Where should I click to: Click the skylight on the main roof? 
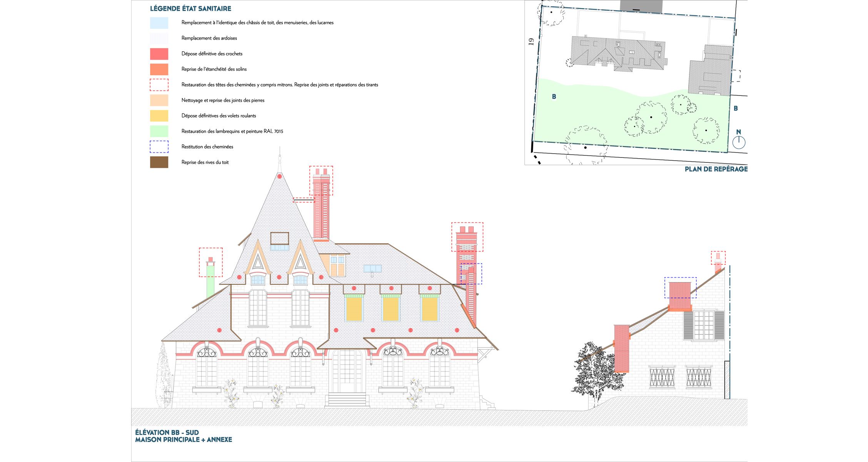[372, 268]
